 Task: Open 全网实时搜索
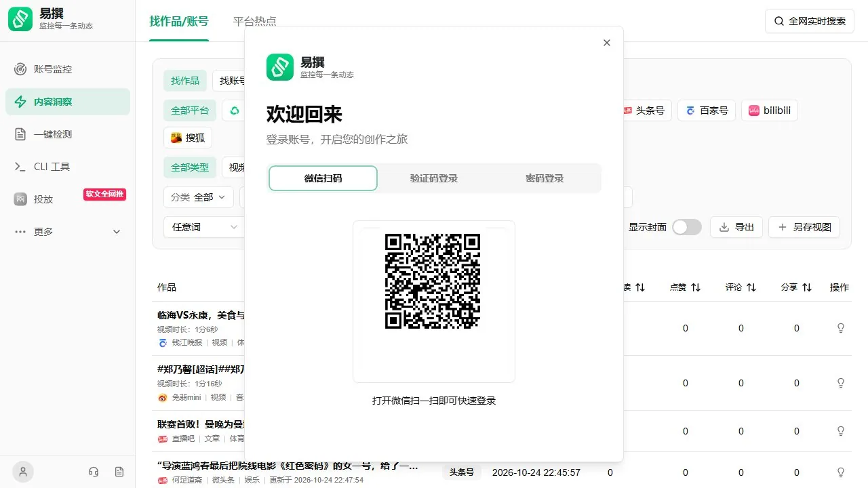click(810, 21)
